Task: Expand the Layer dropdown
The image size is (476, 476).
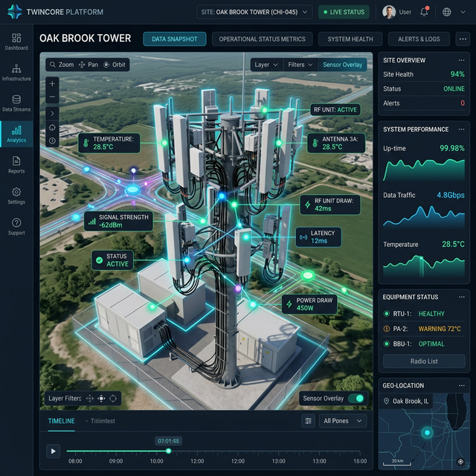Action: click(266, 65)
